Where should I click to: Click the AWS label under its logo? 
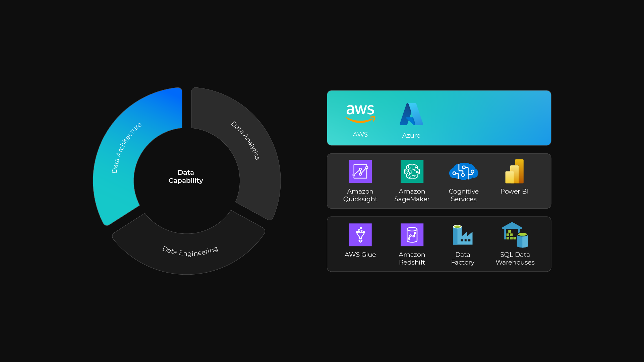[x=360, y=134]
